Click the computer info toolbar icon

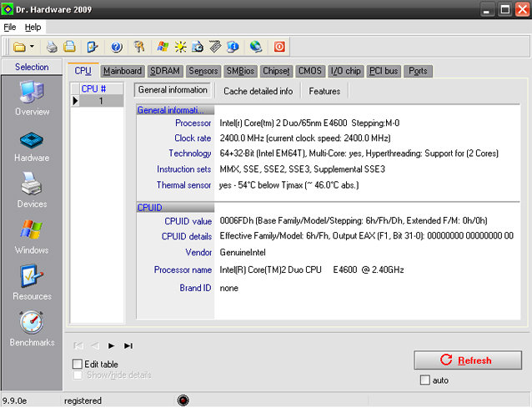pos(233,47)
